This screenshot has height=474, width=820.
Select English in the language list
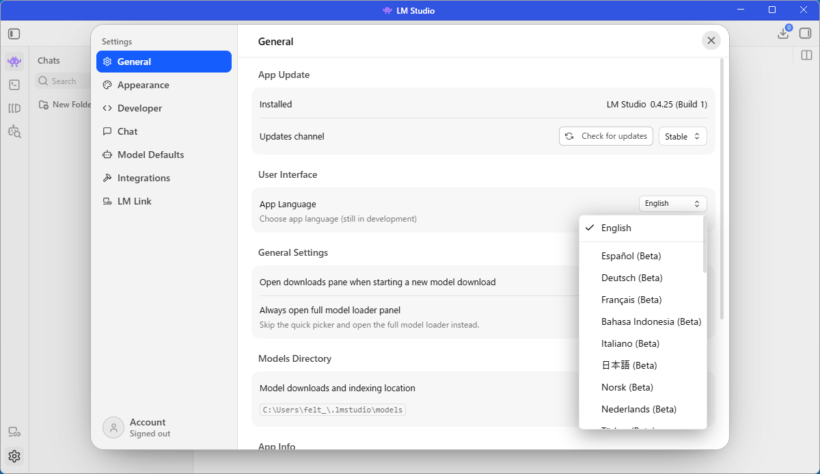pos(641,228)
